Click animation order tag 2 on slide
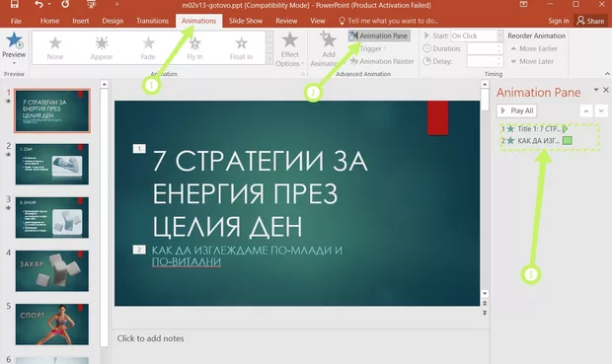The image size is (612, 364). click(139, 250)
